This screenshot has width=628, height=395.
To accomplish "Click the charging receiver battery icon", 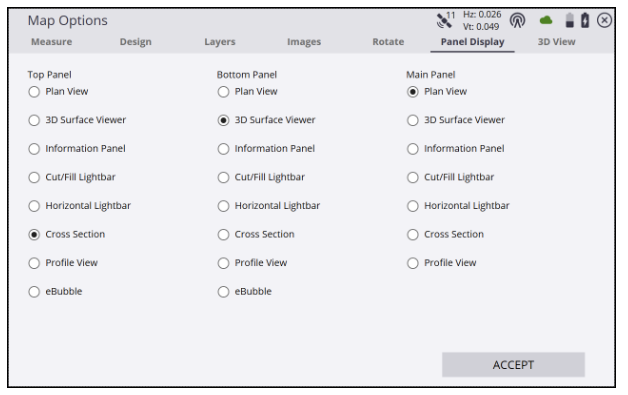I will pyautogui.click(x=585, y=20).
